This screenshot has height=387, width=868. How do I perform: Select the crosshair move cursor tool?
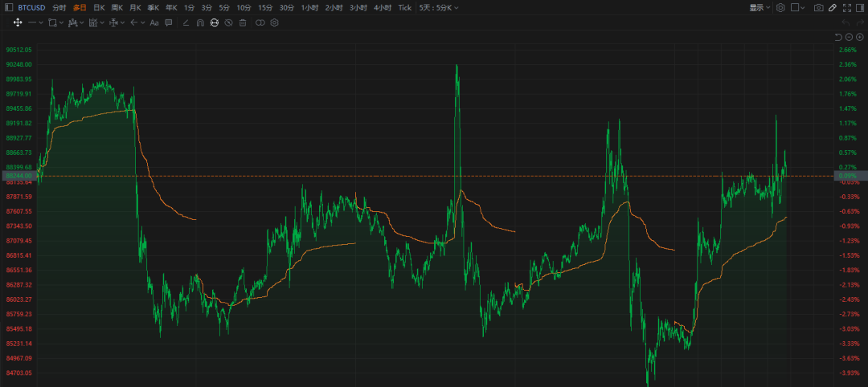point(18,22)
